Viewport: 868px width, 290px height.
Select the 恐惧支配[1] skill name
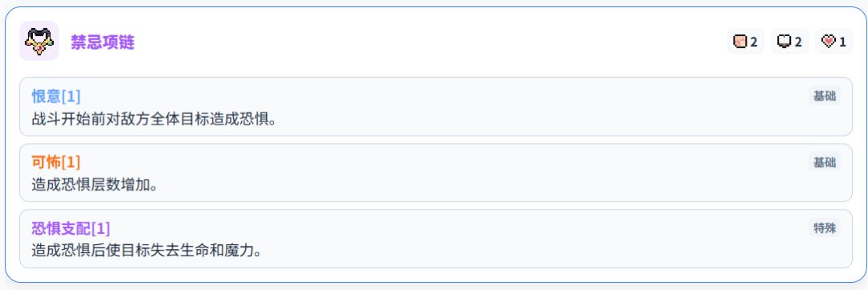pos(71,228)
